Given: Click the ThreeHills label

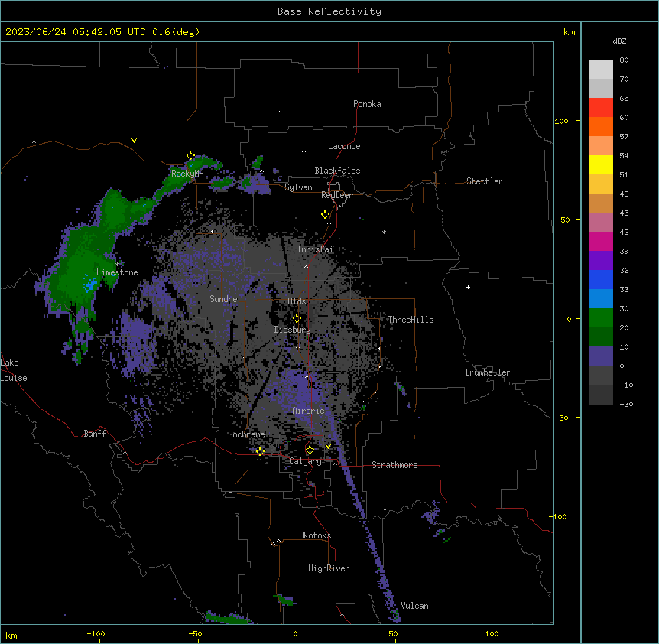Looking at the screenshot, I should [411, 320].
